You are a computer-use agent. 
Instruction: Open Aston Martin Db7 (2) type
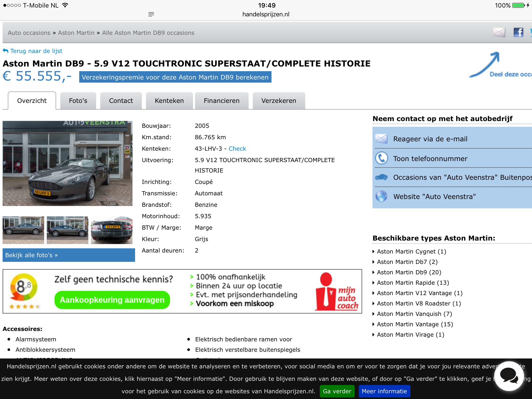pos(407,262)
